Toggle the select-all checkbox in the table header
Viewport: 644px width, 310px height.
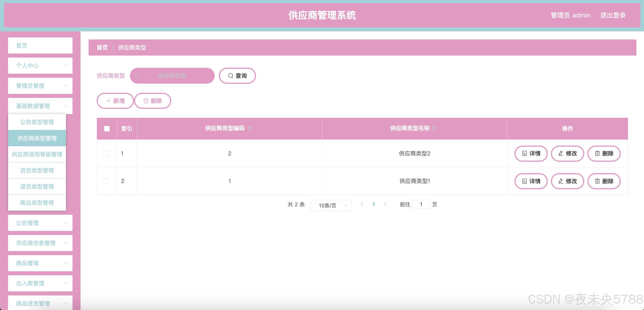(x=107, y=129)
